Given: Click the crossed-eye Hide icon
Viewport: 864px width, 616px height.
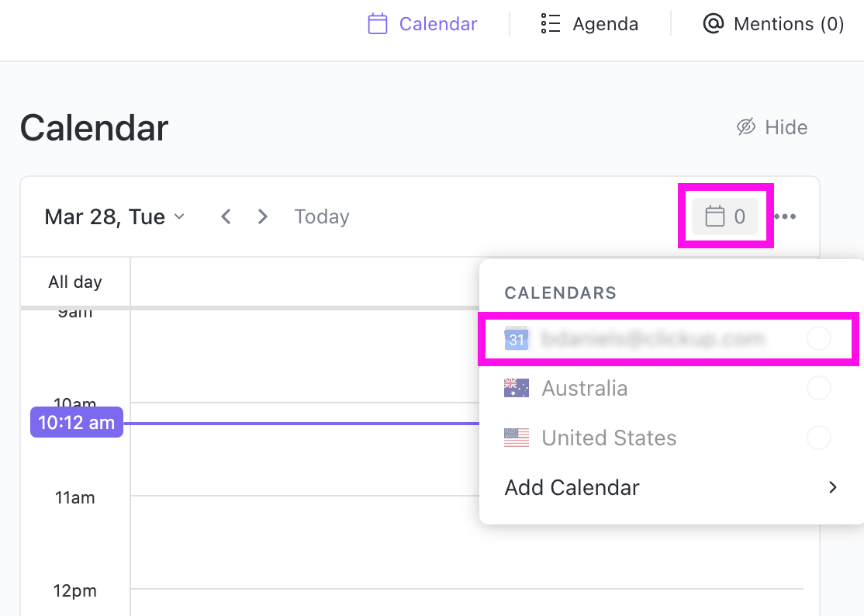Looking at the screenshot, I should pos(746,127).
